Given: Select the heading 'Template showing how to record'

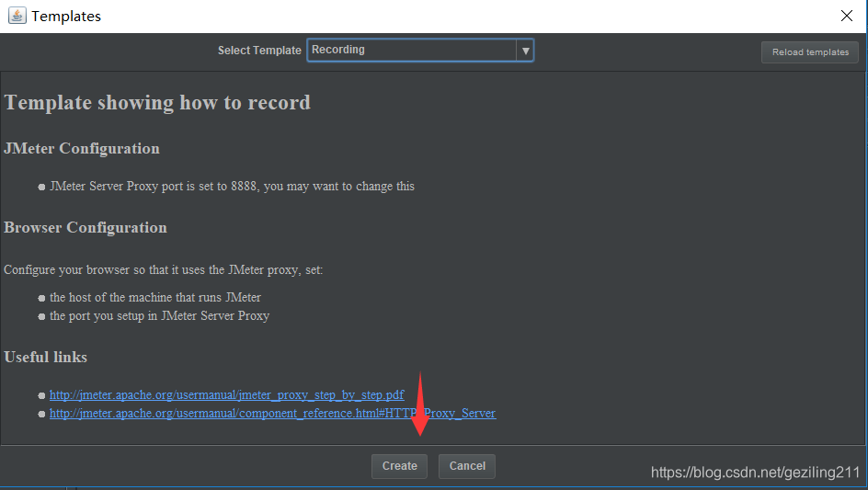Looking at the screenshot, I should click(157, 103).
